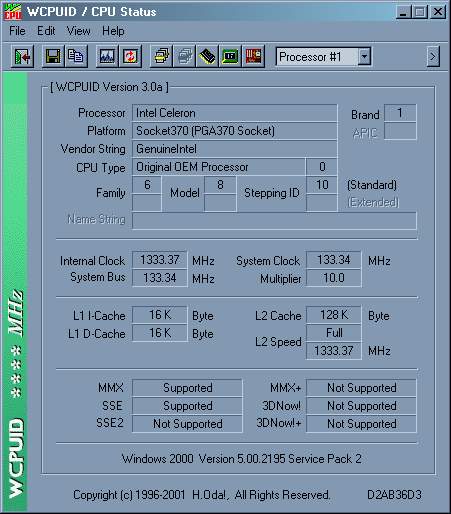Click the SSE 'Supported' field

tap(187, 406)
